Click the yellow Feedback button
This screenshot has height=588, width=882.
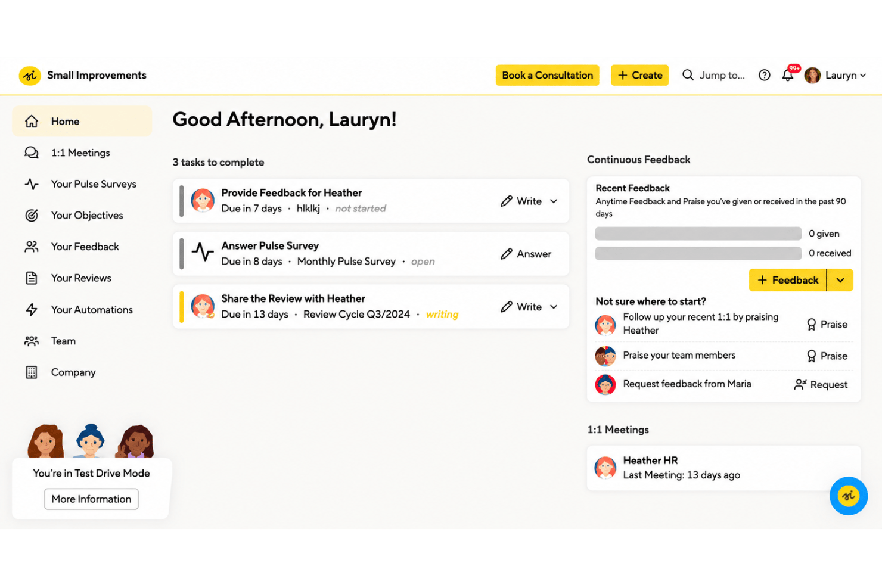pyautogui.click(x=788, y=280)
